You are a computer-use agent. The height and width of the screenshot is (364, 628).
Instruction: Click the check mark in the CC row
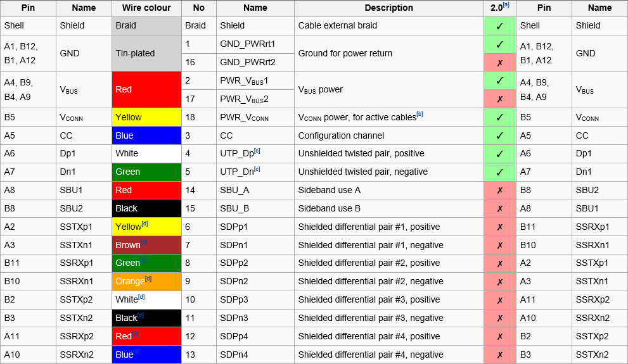pos(499,135)
